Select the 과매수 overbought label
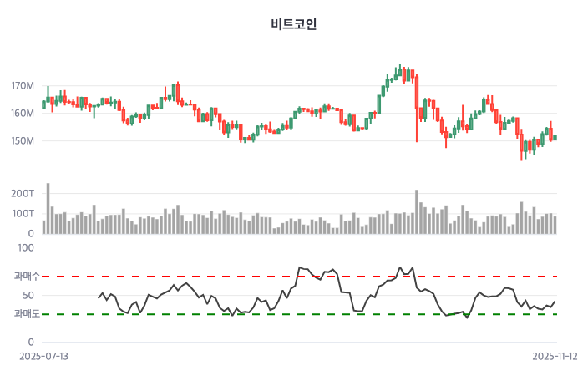Viewport: 588px width, 376px height. (x=27, y=276)
